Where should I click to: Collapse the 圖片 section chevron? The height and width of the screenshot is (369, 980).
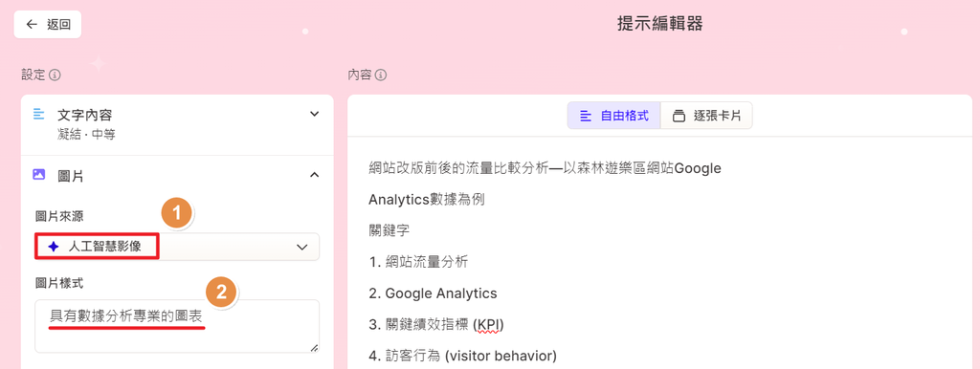pos(314,175)
